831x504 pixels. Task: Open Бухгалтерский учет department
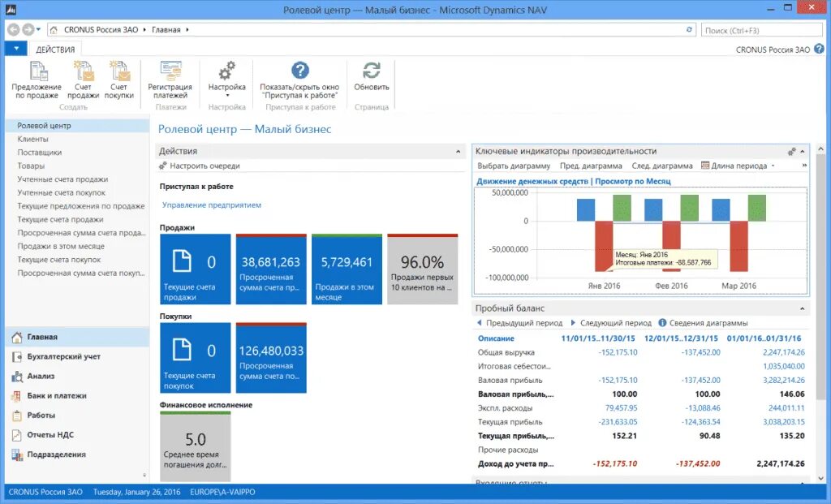coord(77,356)
